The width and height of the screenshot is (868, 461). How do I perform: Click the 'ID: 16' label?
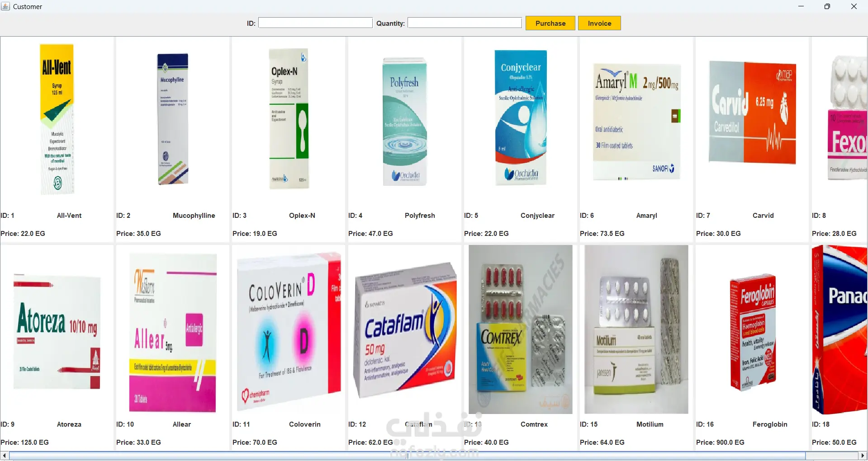705,424
